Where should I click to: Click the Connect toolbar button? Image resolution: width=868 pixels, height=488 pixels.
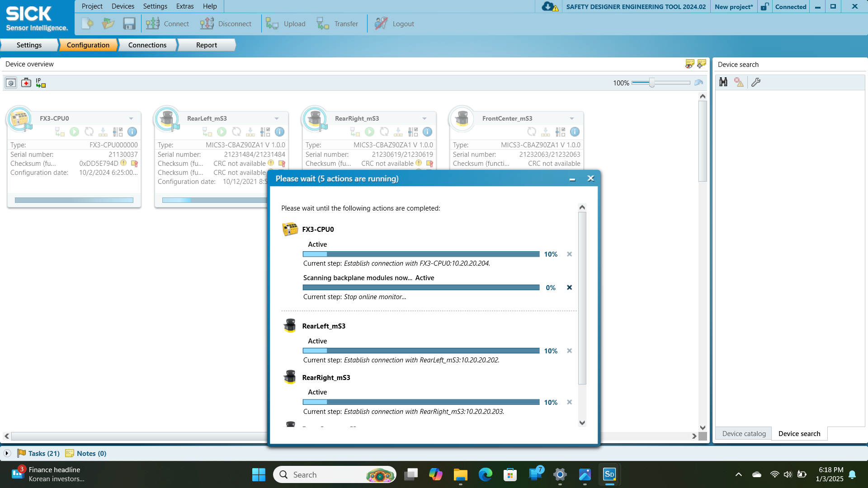click(x=167, y=23)
